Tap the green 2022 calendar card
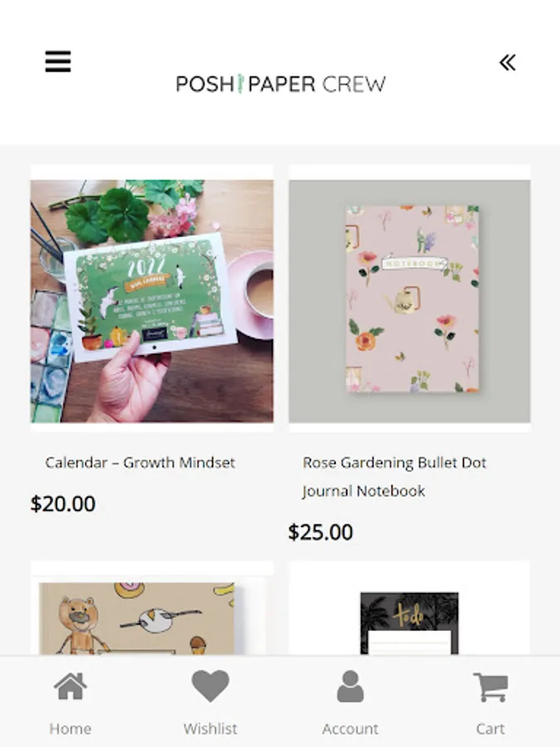This screenshot has height=747, width=560. tap(150, 296)
